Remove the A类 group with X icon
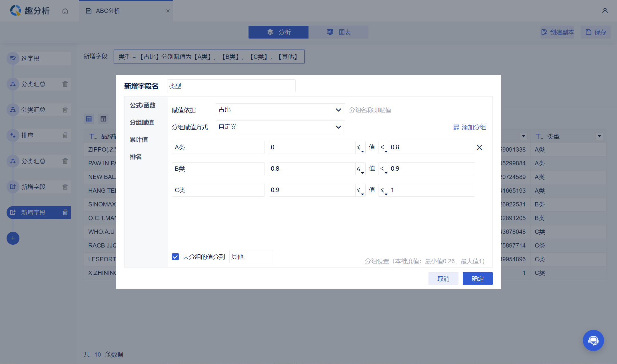Viewport: 617px width, 364px height. pos(479,147)
